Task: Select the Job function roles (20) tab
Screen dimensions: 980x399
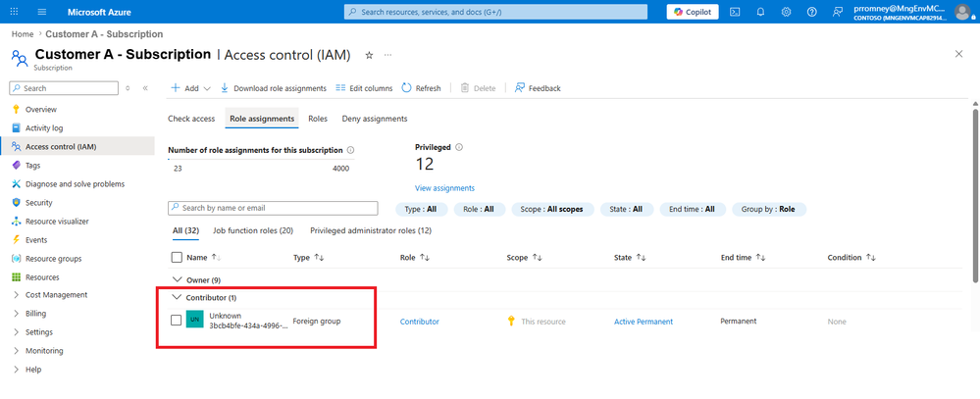Action: (253, 230)
